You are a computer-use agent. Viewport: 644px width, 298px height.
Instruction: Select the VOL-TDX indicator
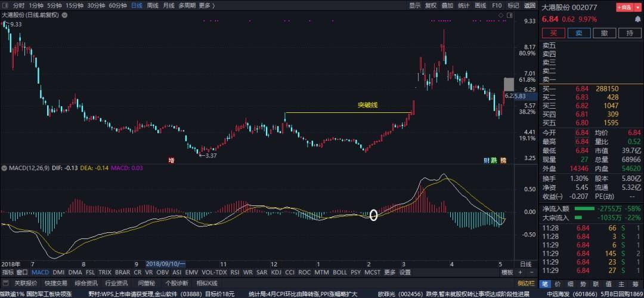coord(214,272)
